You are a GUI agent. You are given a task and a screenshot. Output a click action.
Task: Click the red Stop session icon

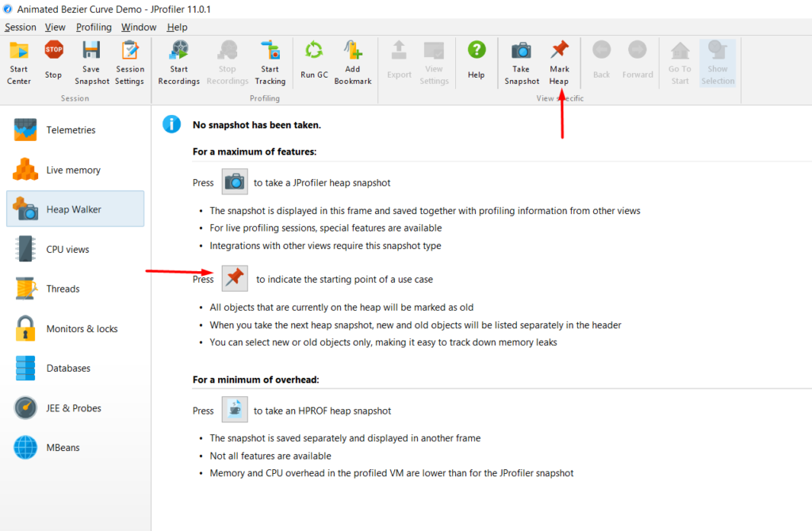[53, 52]
